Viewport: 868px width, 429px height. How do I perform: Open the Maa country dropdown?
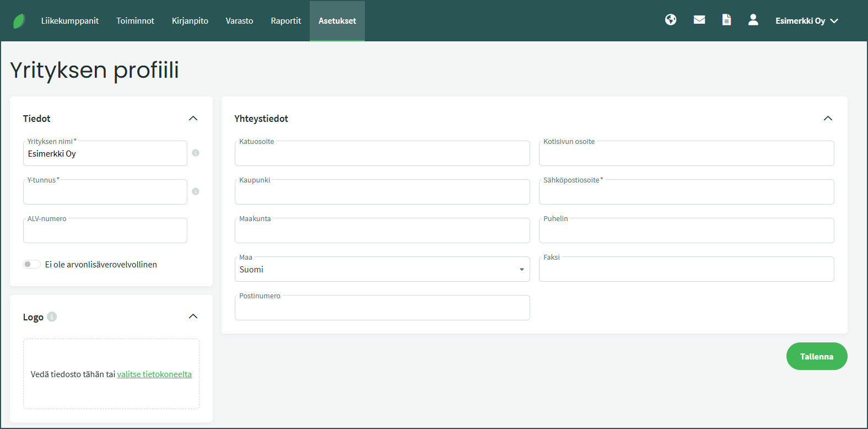pos(382,270)
